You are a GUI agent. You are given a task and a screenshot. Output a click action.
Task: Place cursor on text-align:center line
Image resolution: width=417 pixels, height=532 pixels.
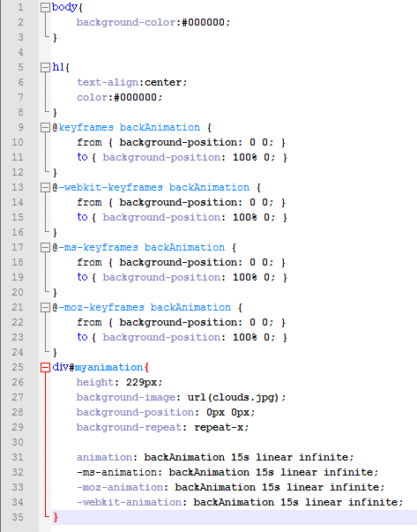132,82
